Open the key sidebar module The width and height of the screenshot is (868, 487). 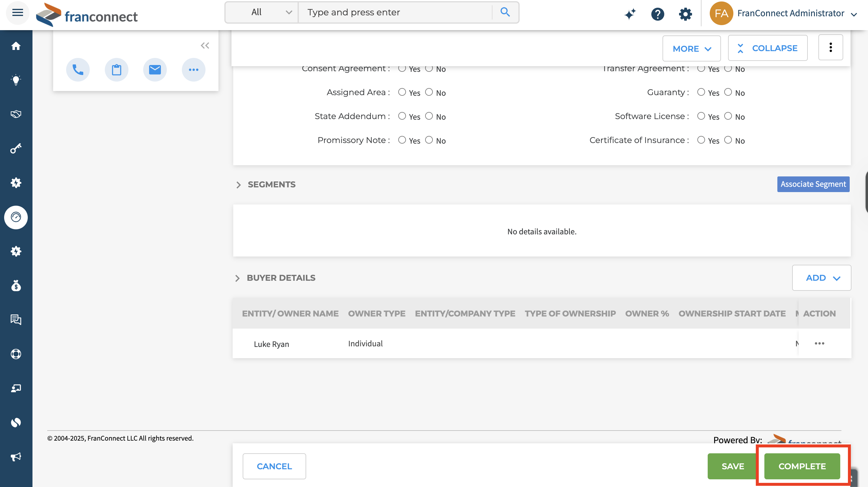tap(16, 148)
